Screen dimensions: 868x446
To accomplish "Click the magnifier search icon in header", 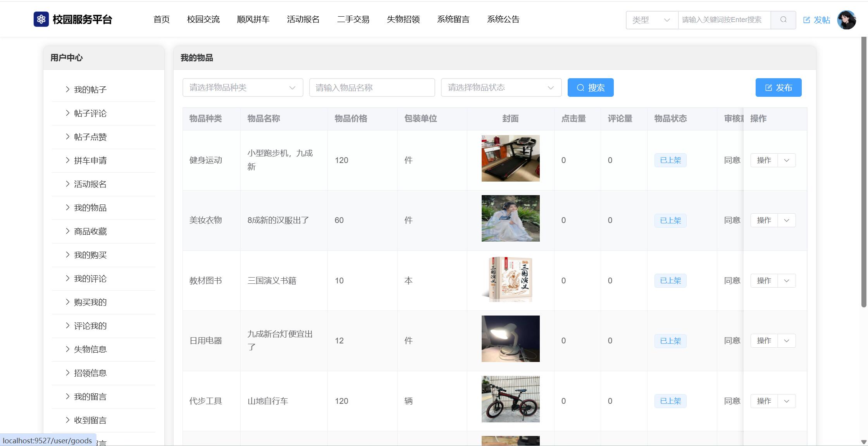I will point(783,20).
